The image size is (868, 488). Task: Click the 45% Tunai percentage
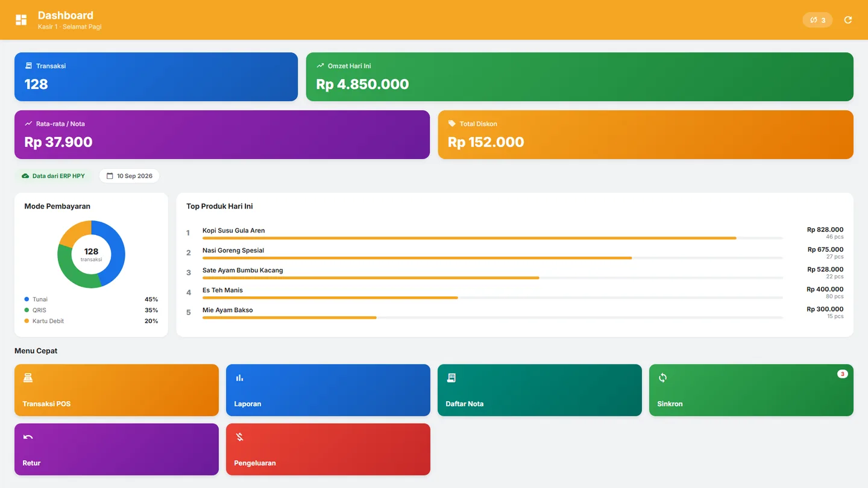151,299
